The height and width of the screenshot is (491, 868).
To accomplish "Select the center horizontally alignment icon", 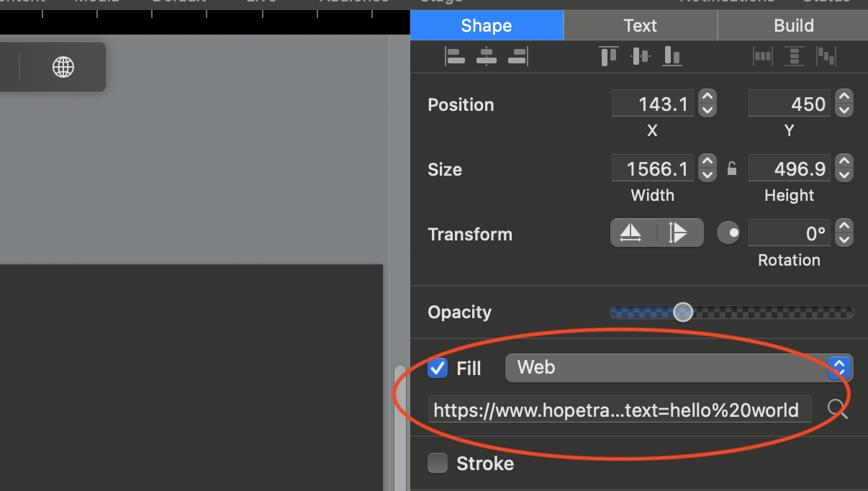I will 486,56.
